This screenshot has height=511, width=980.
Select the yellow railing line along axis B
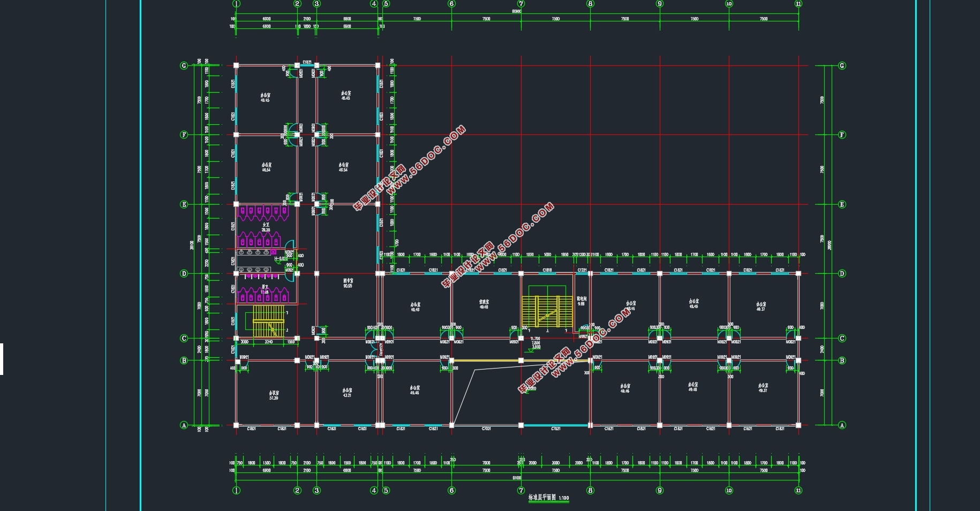click(x=521, y=360)
